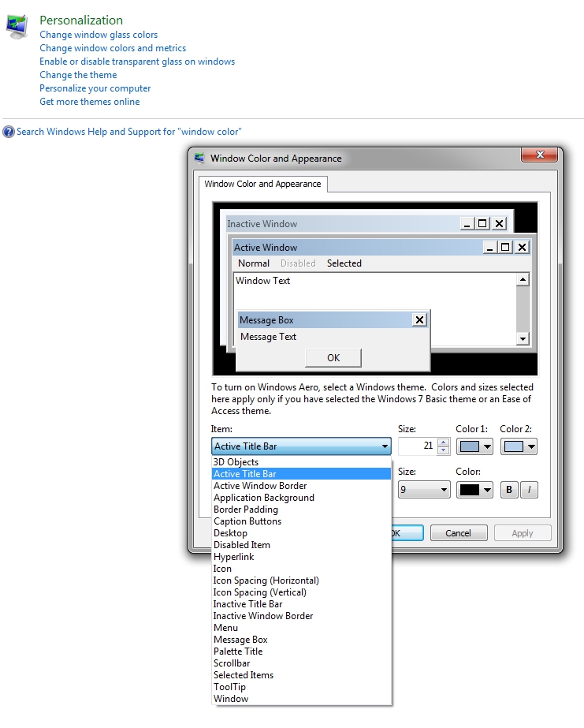The height and width of the screenshot is (728, 584).
Task: Click the preview scrollbar down arrow
Action: [523, 338]
